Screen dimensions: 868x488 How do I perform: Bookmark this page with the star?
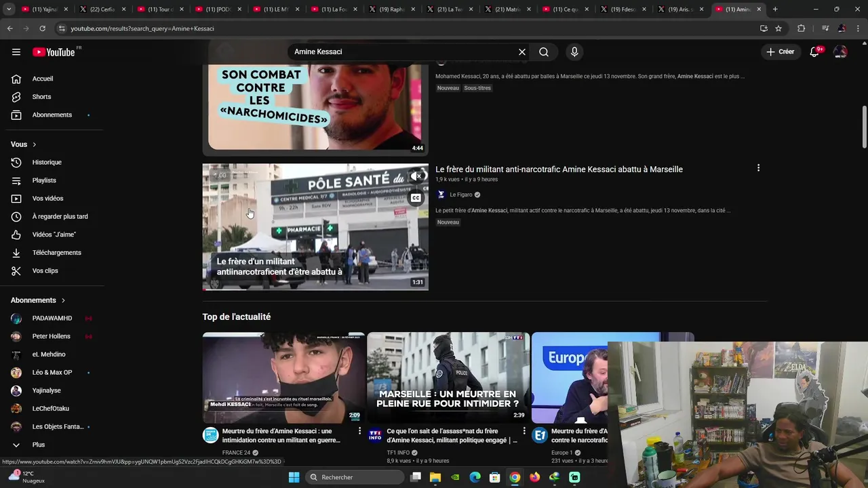coord(778,28)
